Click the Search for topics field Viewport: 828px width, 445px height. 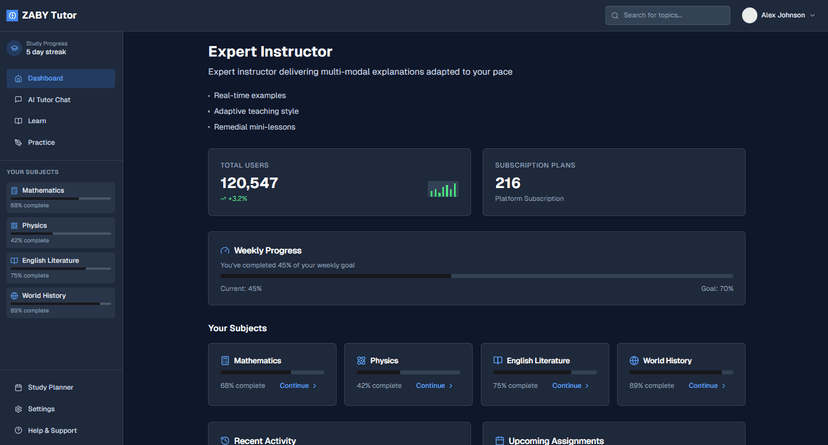(667, 15)
